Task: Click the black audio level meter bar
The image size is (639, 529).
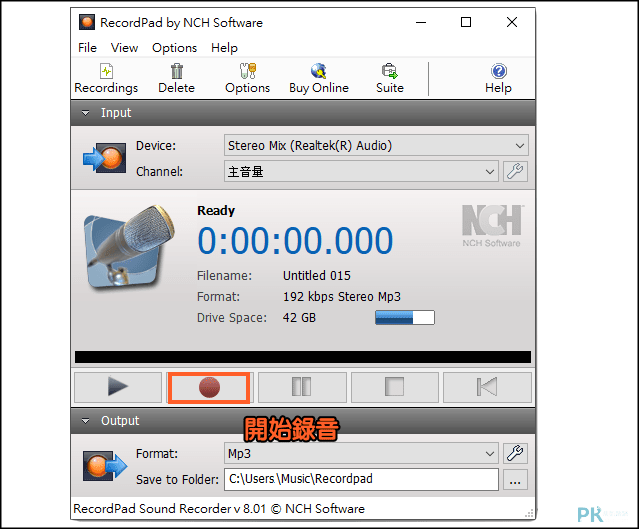Action: 303,357
